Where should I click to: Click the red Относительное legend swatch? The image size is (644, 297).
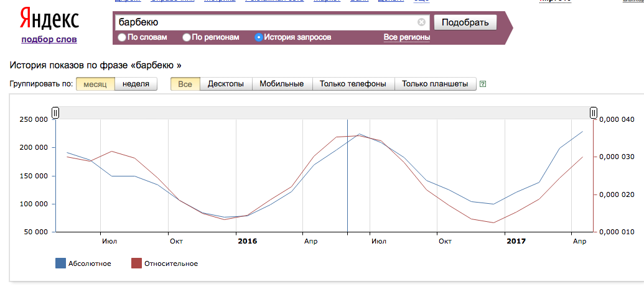click(x=136, y=263)
